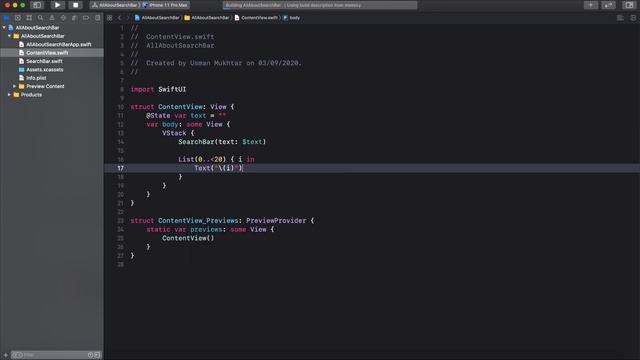Image resolution: width=640 pixels, height=360 pixels.
Task: Open the Breakpoint navigator
Action: click(x=86, y=18)
